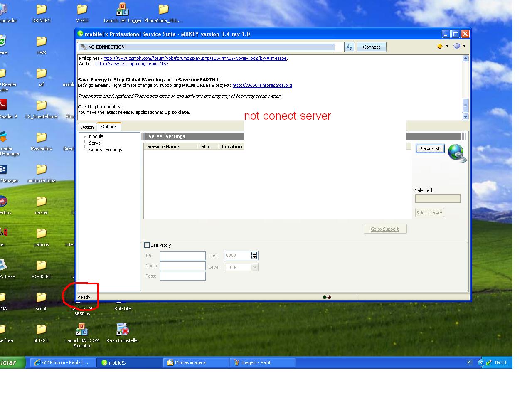Open DRIVERS folder on desktop
Viewport: 532px width, 399px height.
point(41,13)
